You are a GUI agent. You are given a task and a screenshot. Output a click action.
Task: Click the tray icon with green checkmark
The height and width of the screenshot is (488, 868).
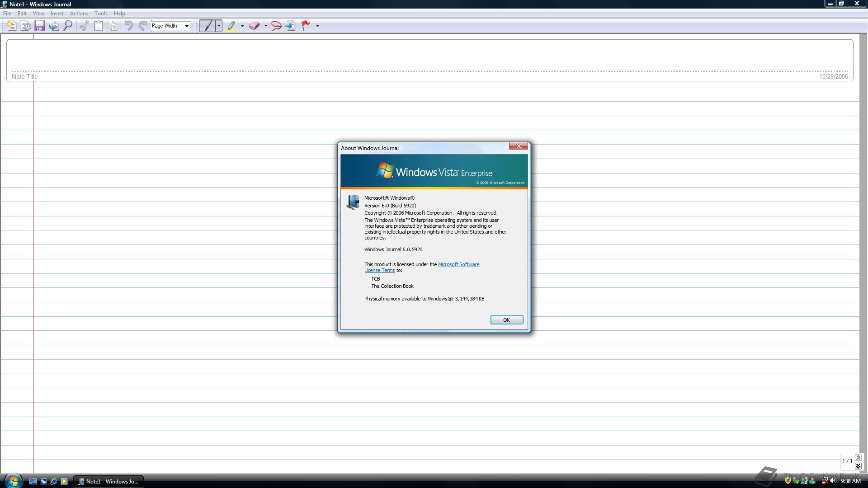796,480
